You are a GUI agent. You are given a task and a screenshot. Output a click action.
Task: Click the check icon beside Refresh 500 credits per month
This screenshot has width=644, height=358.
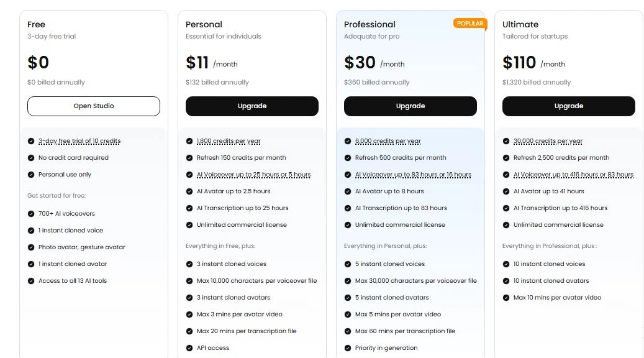pos(348,158)
